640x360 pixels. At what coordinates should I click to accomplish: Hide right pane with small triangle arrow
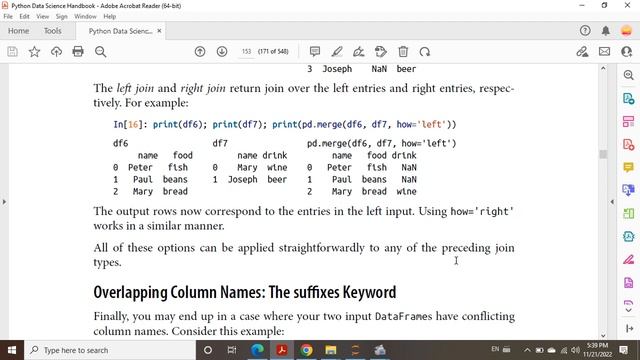tap(612, 202)
